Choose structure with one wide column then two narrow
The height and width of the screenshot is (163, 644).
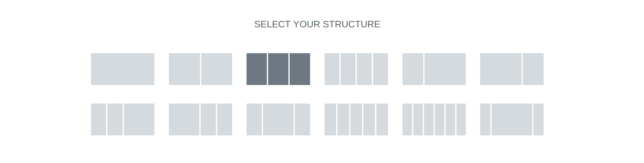click(x=201, y=119)
